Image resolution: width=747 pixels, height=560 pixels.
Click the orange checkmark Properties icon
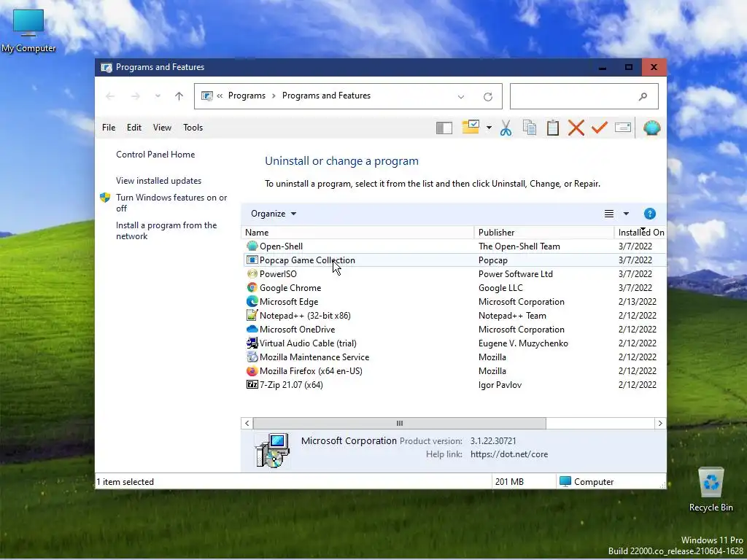coord(600,127)
